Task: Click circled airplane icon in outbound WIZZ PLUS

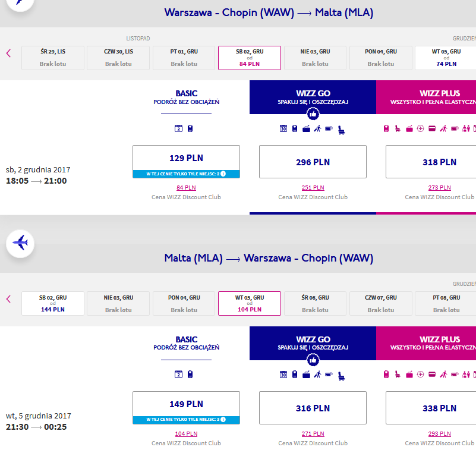Action: tap(421, 128)
